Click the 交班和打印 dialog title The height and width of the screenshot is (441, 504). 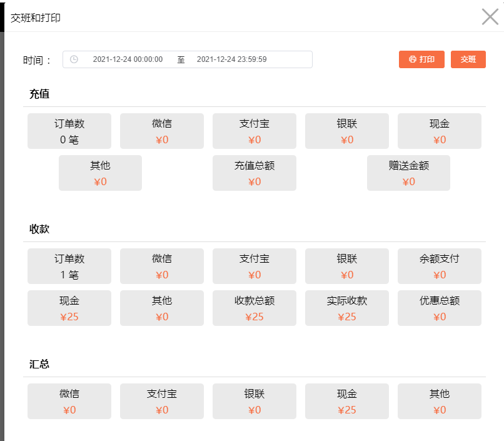[36, 18]
